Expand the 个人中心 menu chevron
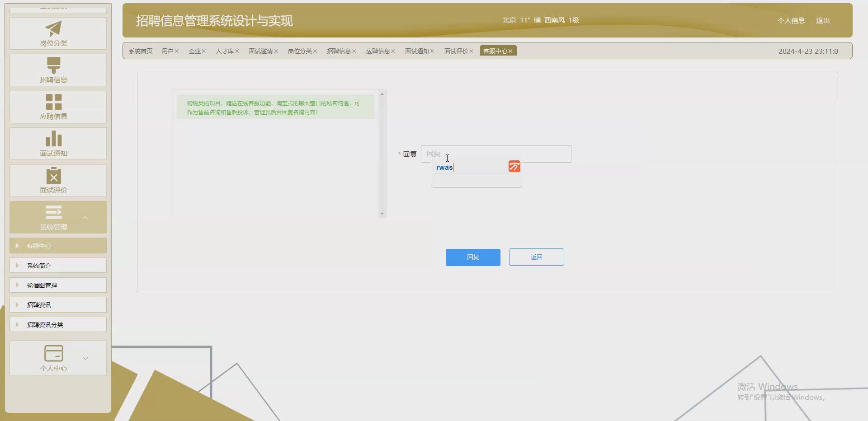Viewport: 868px width, 421px height. point(85,358)
